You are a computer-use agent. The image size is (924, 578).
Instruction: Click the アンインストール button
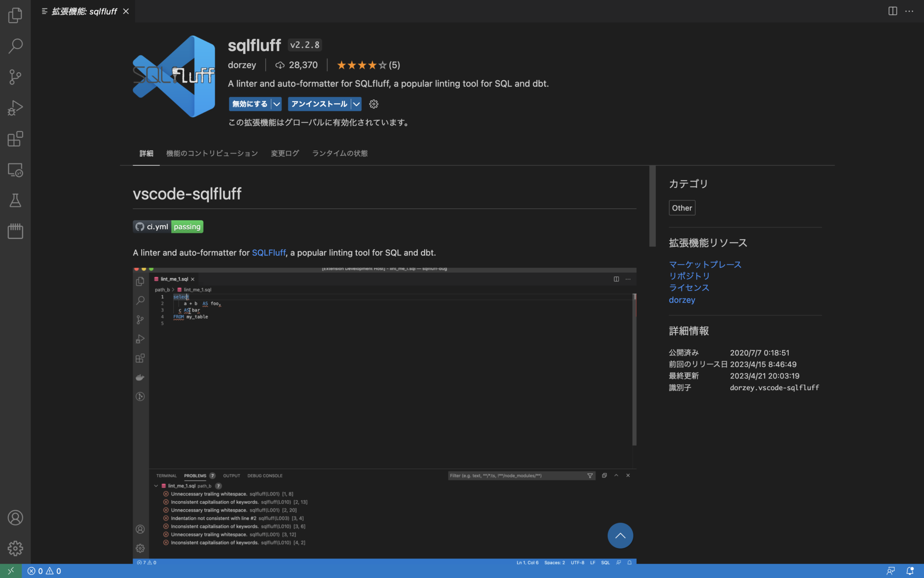pos(319,104)
